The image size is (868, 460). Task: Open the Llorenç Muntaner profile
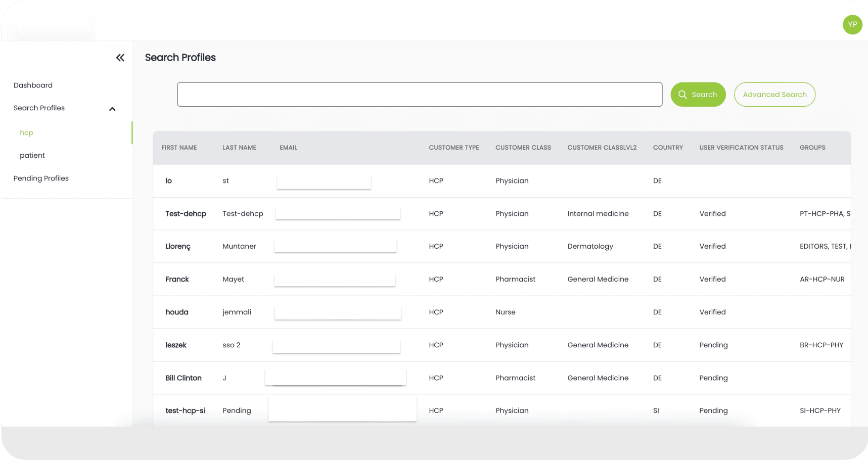click(178, 246)
